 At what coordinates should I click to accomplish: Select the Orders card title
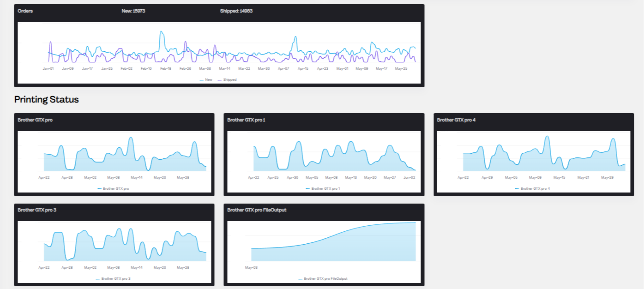click(x=25, y=11)
